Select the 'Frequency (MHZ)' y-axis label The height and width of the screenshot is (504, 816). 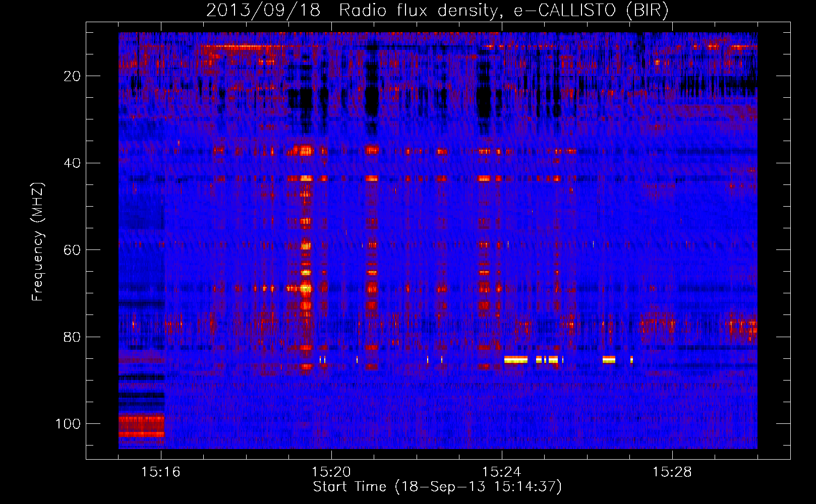point(38,242)
